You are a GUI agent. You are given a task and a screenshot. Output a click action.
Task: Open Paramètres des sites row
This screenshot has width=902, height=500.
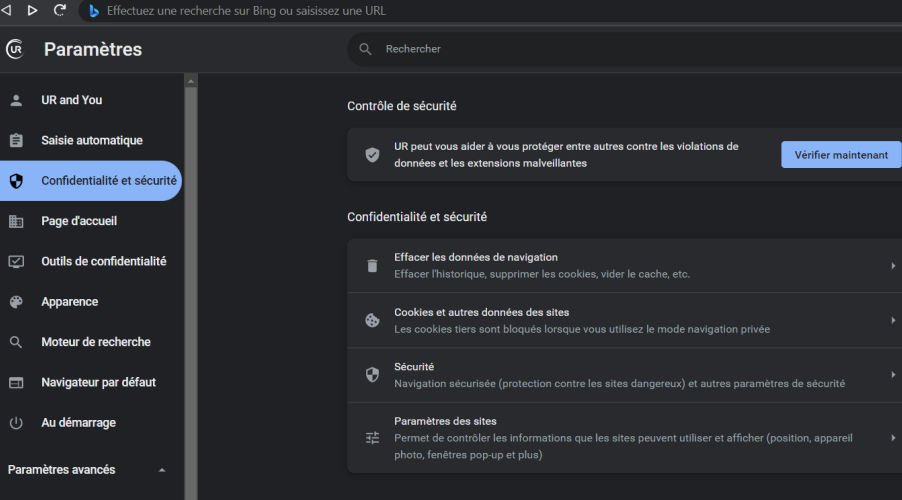coord(625,438)
